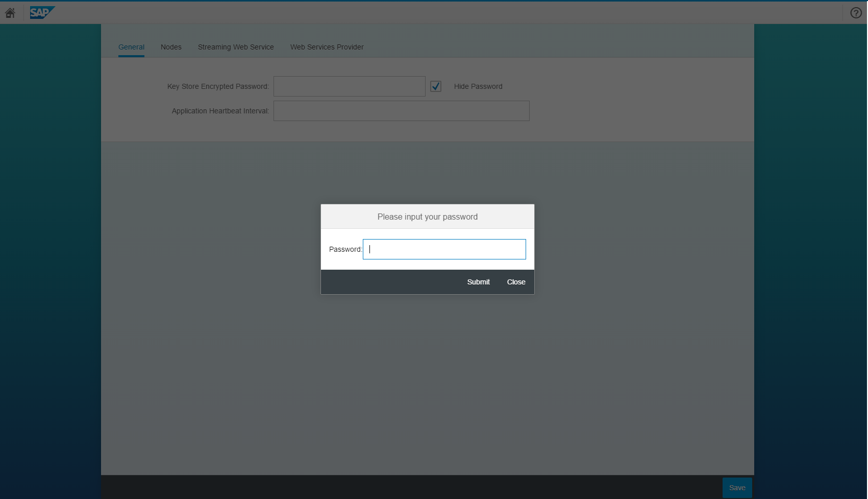The image size is (868, 499).
Task: Click the 'Password:' label in dialog
Action: [x=345, y=249]
